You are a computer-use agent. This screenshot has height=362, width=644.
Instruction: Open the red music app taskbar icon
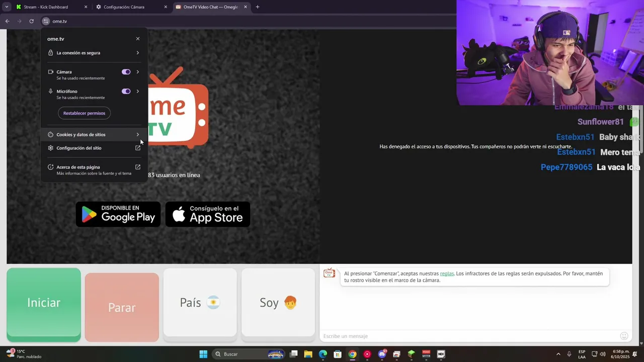367,354
